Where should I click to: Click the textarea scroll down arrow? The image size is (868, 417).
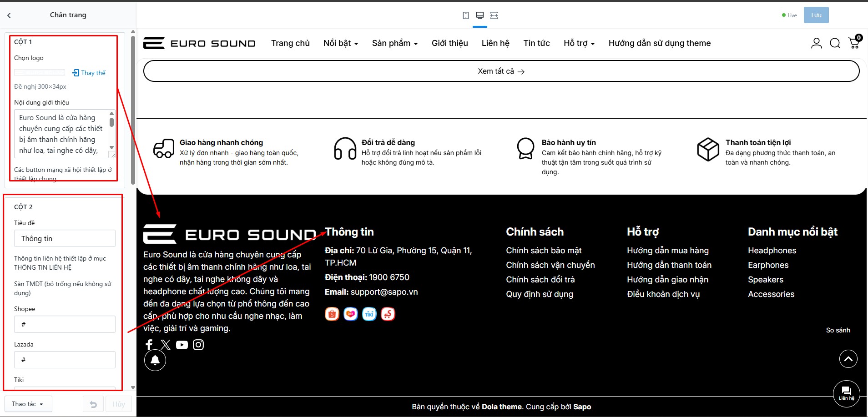(111, 147)
